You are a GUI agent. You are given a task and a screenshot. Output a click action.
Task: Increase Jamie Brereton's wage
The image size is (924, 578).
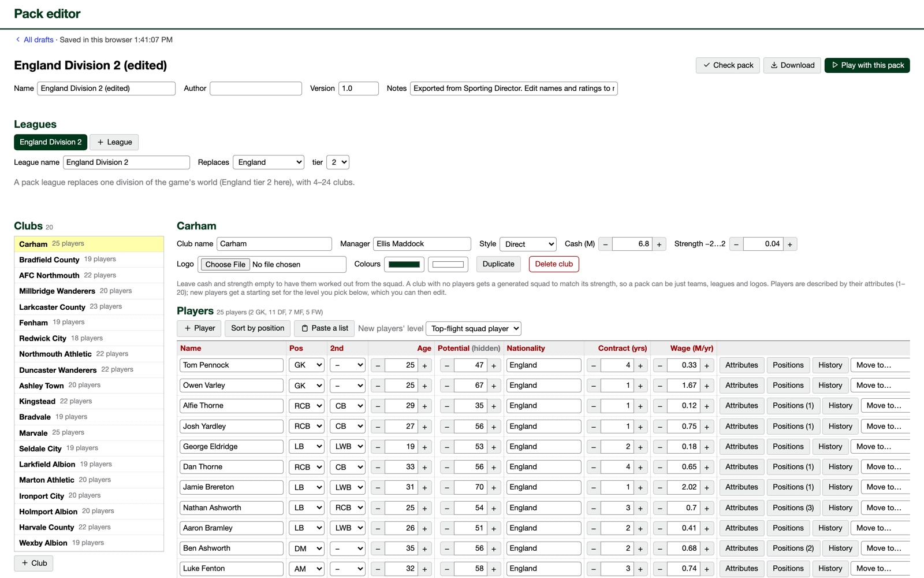pyautogui.click(x=707, y=487)
